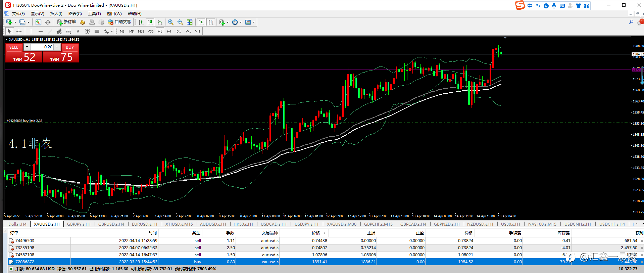This screenshot has width=644, height=273.
Task: Switch chart to line chart mode
Action: [160, 22]
